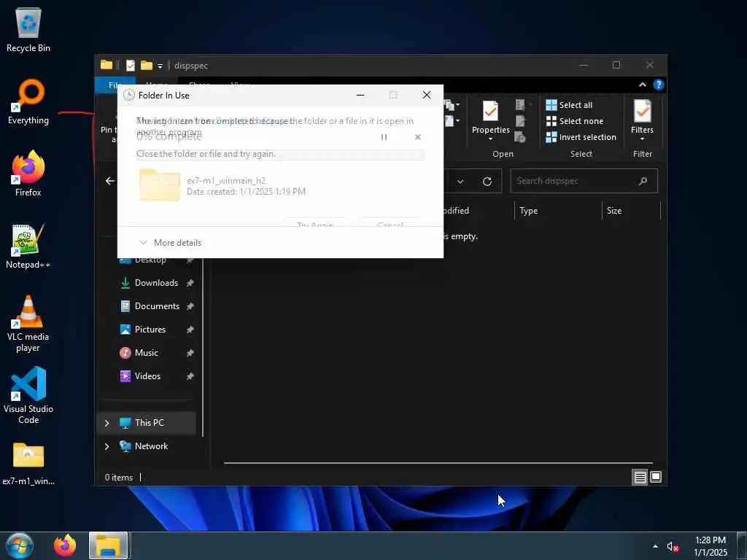Image resolution: width=747 pixels, height=560 pixels.
Task: Open Documents in the navigation pane
Action: [157, 306]
